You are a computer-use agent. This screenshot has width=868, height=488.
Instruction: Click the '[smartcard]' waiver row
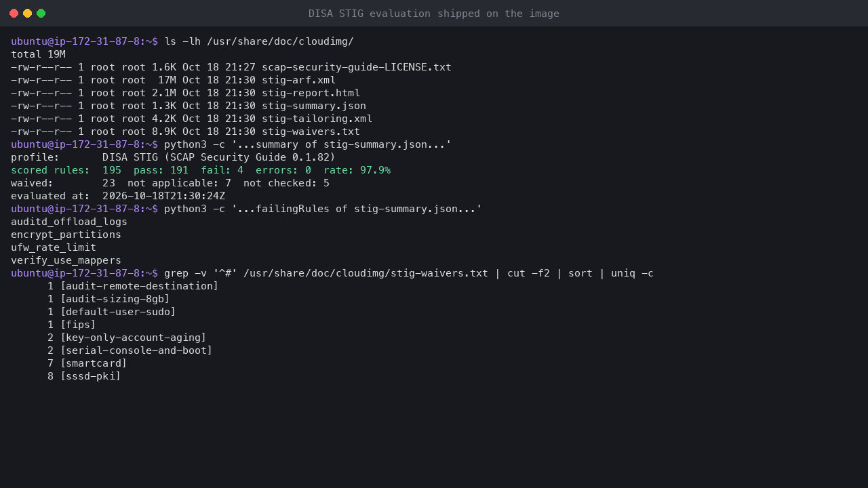87,363
